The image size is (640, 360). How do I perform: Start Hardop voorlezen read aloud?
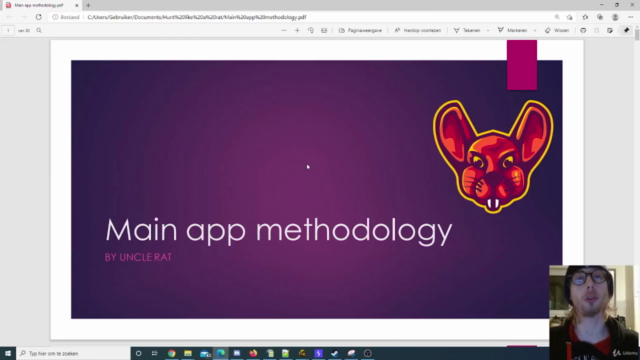click(x=417, y=30)
